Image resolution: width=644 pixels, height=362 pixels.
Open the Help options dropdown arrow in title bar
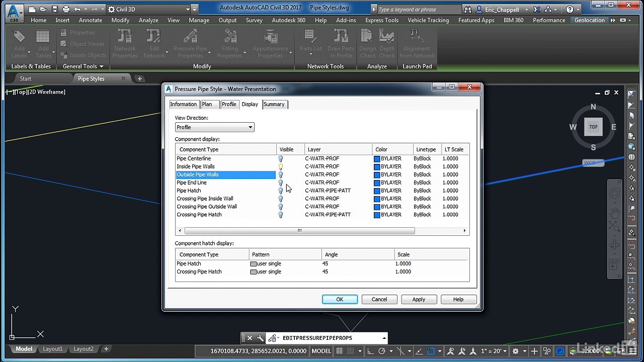(x=578, y=10)
